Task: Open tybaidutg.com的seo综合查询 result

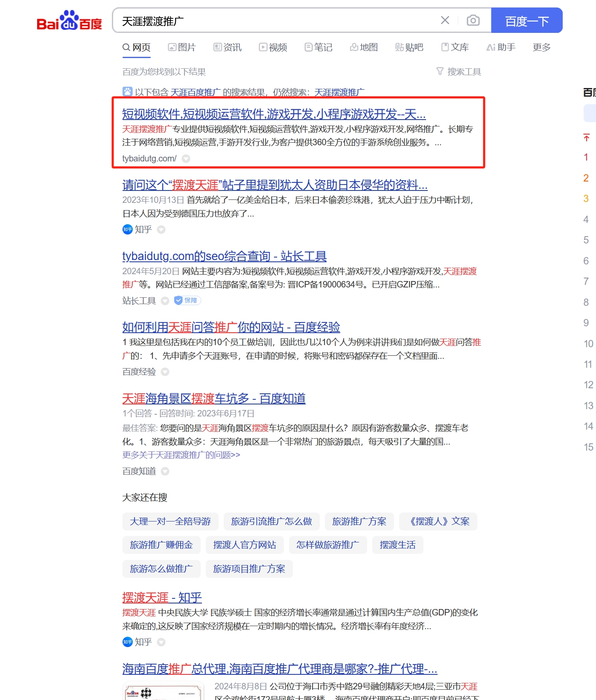Action: pyautogui.click(x=225, y=256)
